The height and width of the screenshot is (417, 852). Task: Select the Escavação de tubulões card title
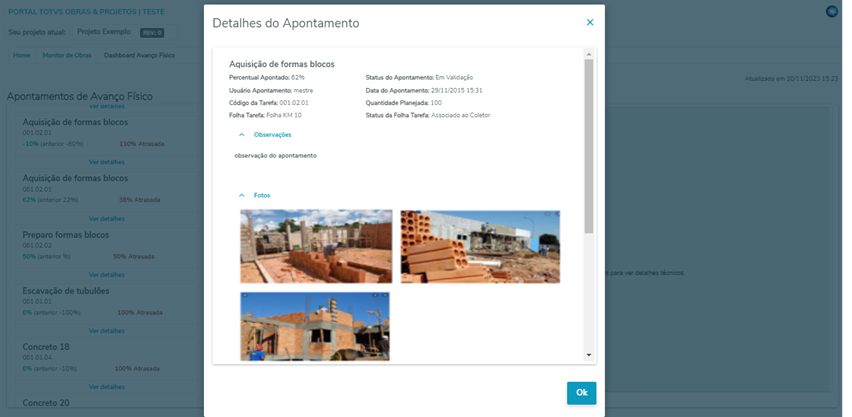click(x=66, y=291)
